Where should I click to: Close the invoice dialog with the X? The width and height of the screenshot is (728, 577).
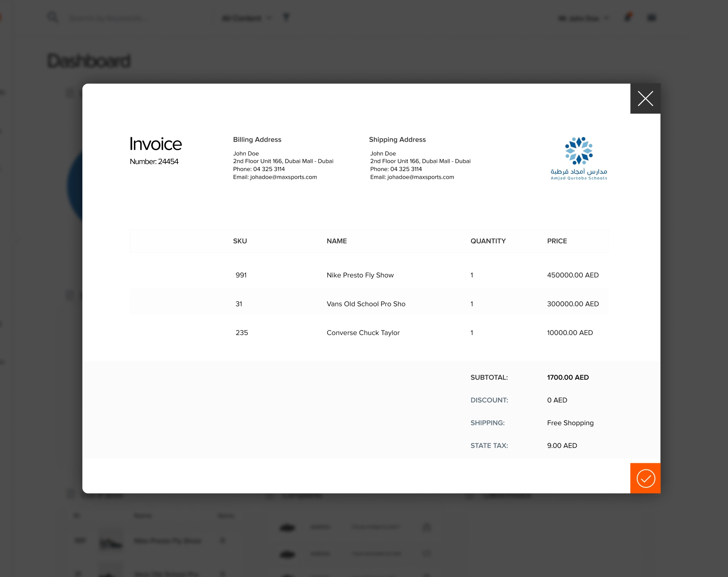pos(645,99)
